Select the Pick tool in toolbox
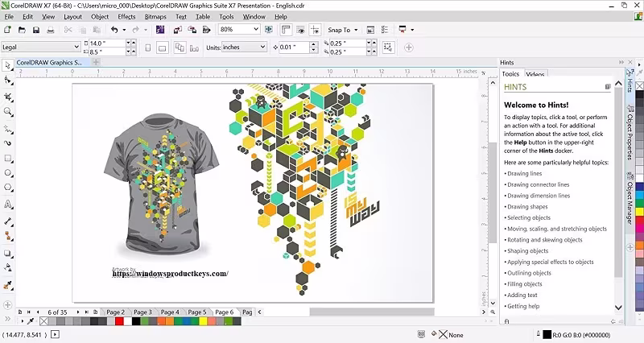This screenshot has height=343, width=644. [x=8, y=65]
